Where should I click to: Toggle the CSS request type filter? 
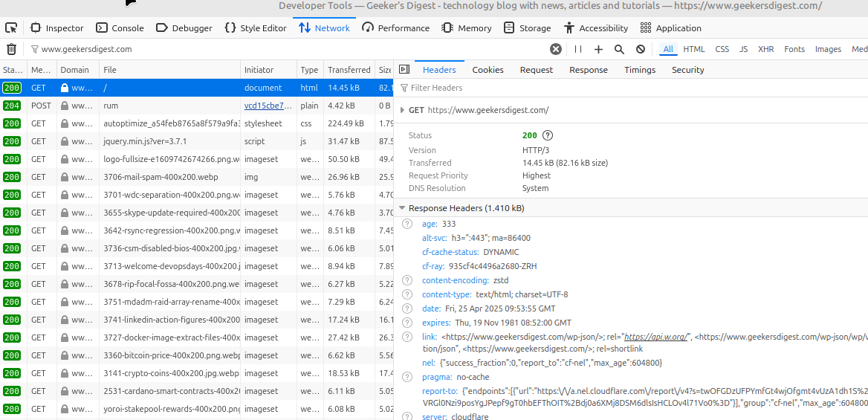(722, 49)
